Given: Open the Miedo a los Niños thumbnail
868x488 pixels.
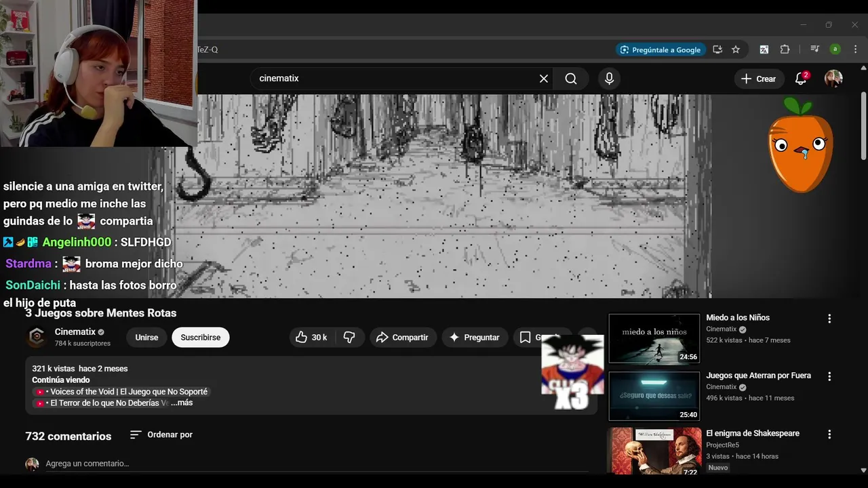Looking at the screenshot, I should [654, 339].
